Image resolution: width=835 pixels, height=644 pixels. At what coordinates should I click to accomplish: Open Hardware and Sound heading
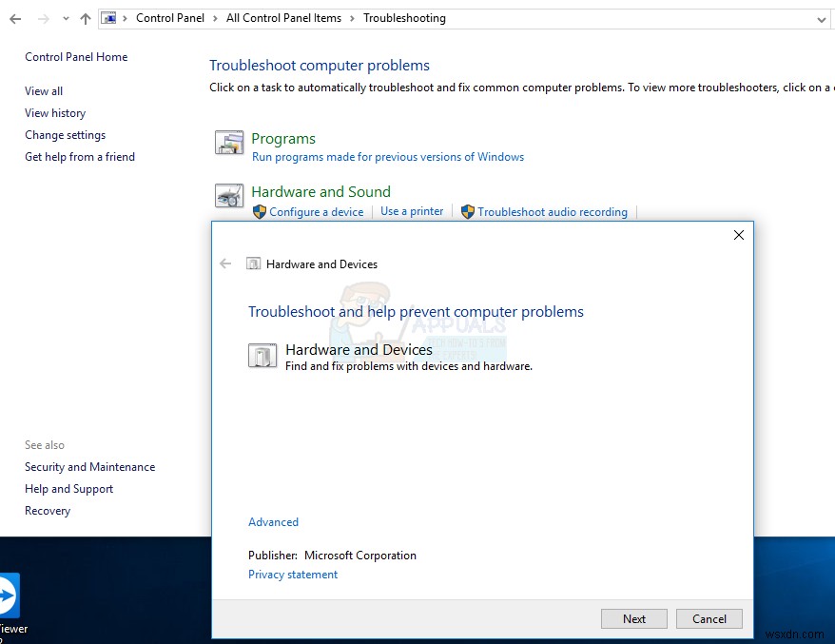[320, 192]
